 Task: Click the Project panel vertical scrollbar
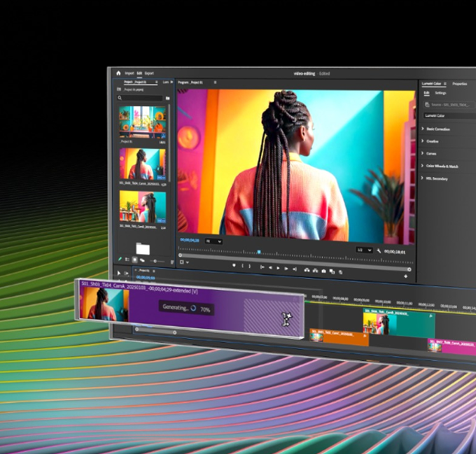[x=169, y=143]
